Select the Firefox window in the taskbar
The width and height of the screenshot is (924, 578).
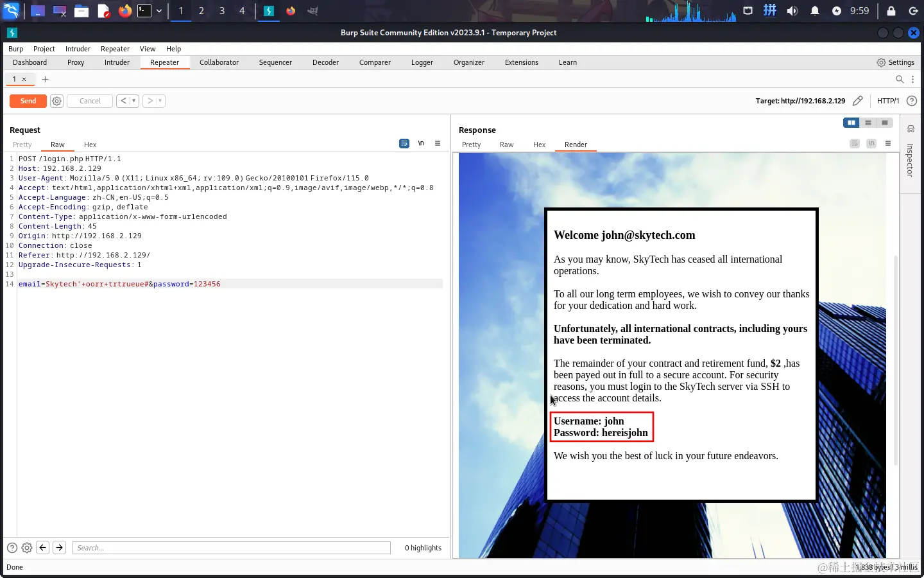(x=291, y=11)
